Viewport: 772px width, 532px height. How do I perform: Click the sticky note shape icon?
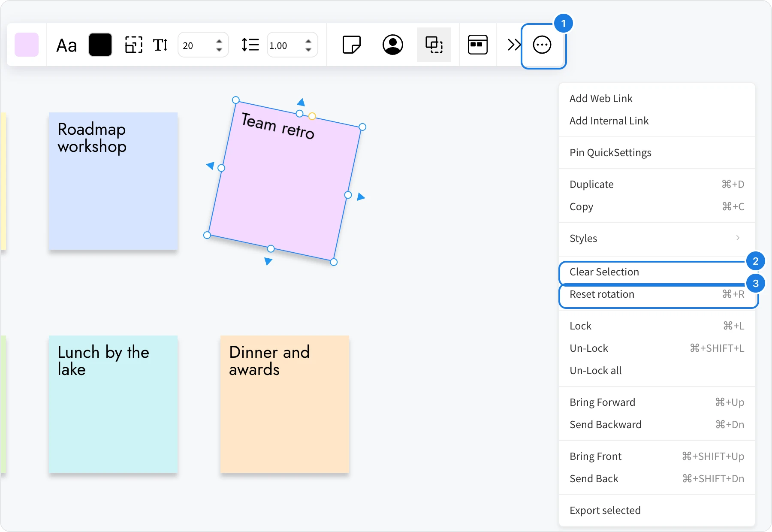pyautogui.click(x=352, y=45)
